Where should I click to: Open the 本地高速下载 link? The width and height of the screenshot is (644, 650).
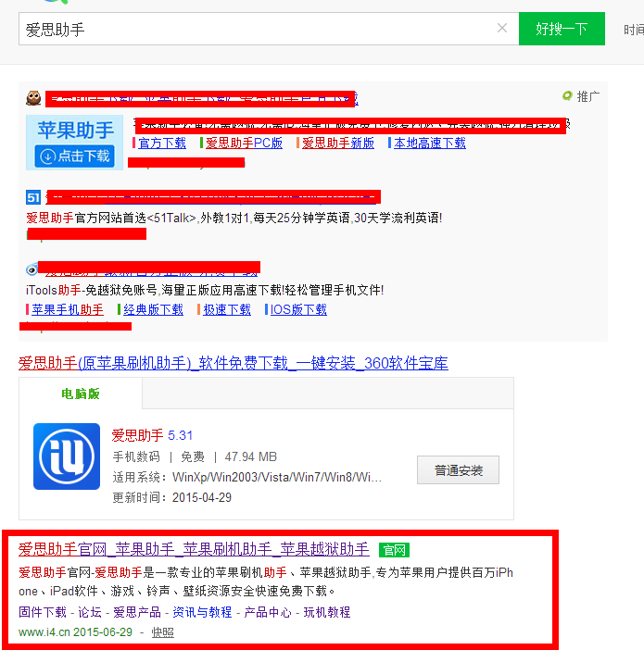click(x=429, y=144)
